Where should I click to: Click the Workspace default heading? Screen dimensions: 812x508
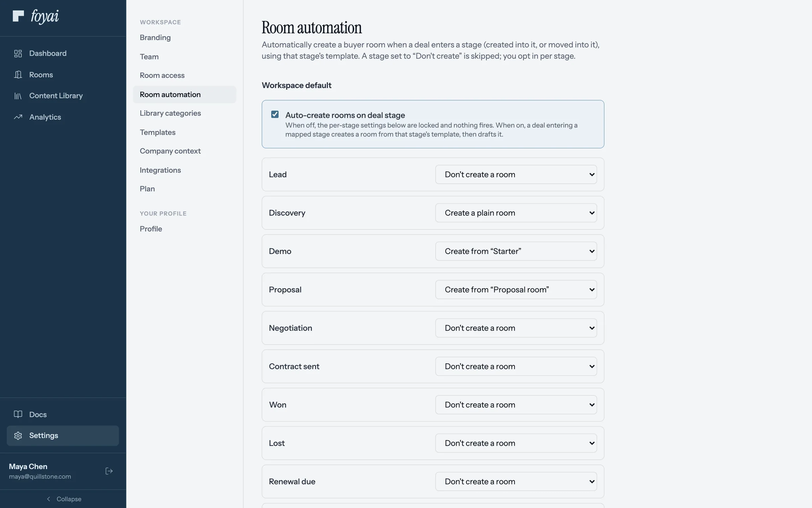(x=296, y=85)
